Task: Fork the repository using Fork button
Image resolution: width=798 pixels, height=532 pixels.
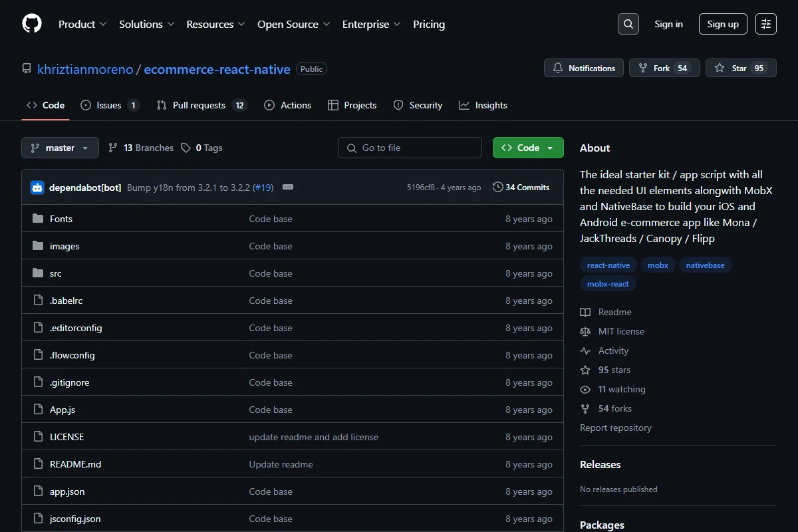Action: pos(664,68)
